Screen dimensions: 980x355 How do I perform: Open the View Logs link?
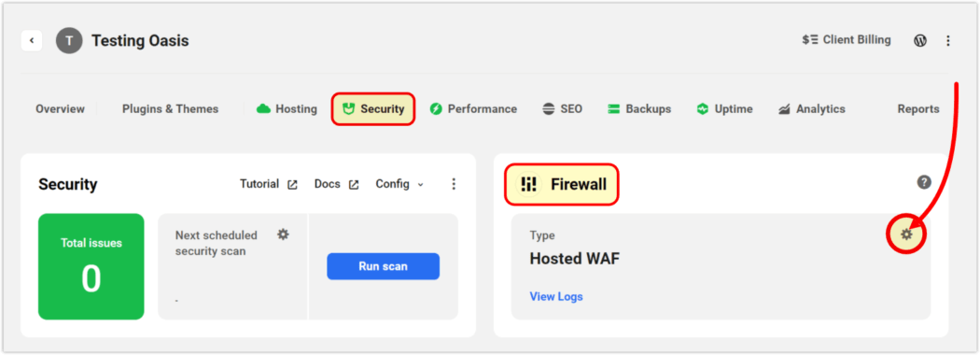coord(556,296)
